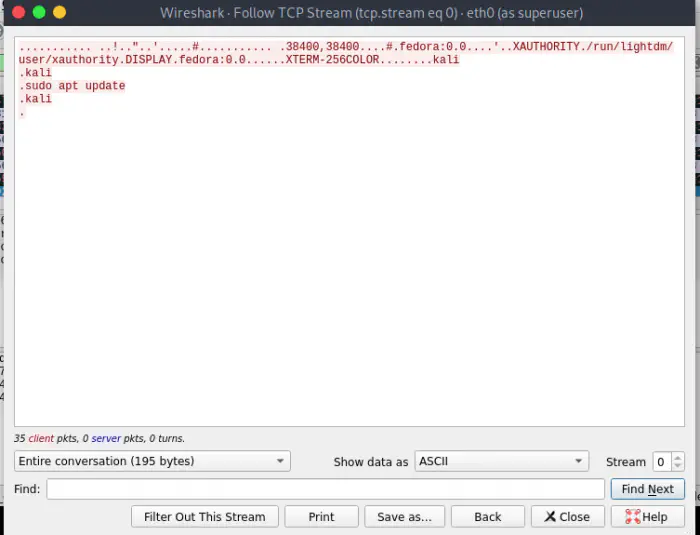This screenshot has width=700, height=535.
Task: Click the green window button in title bar
Action: point(39,12)
